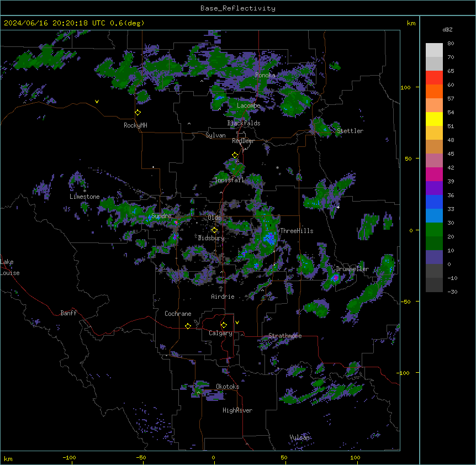Click the dBZ legend heading
Image resolution: width=476 pixels, height=465 pixels.
[x=447, y=30]
